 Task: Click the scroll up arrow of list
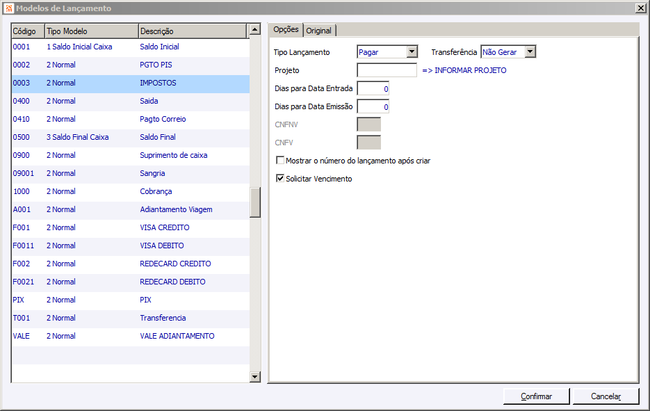point(255,30)
